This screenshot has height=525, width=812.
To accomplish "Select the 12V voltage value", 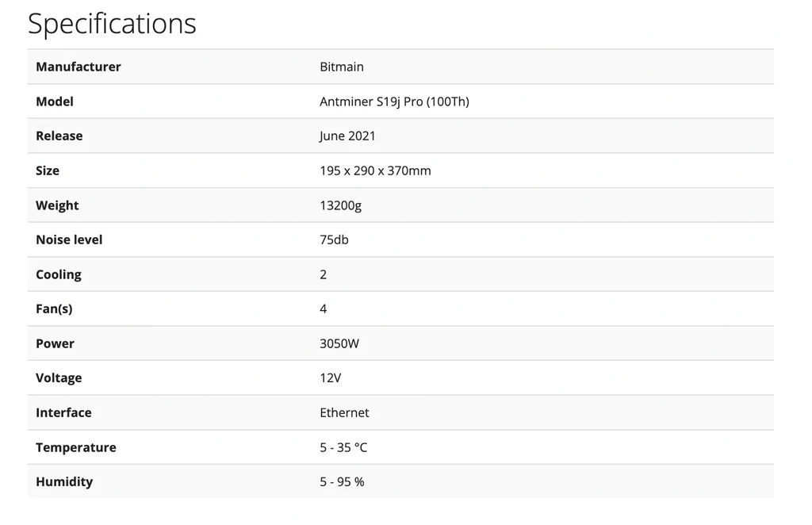I will (x=331, y=377).
